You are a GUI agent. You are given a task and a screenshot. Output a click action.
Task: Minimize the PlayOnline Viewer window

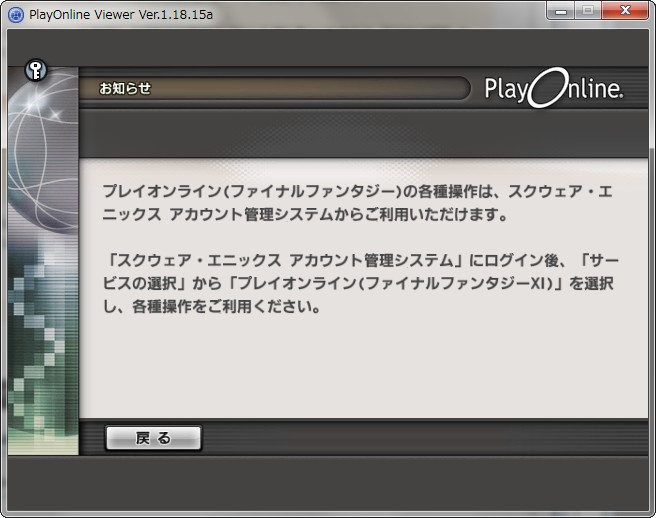pos(561,10)
